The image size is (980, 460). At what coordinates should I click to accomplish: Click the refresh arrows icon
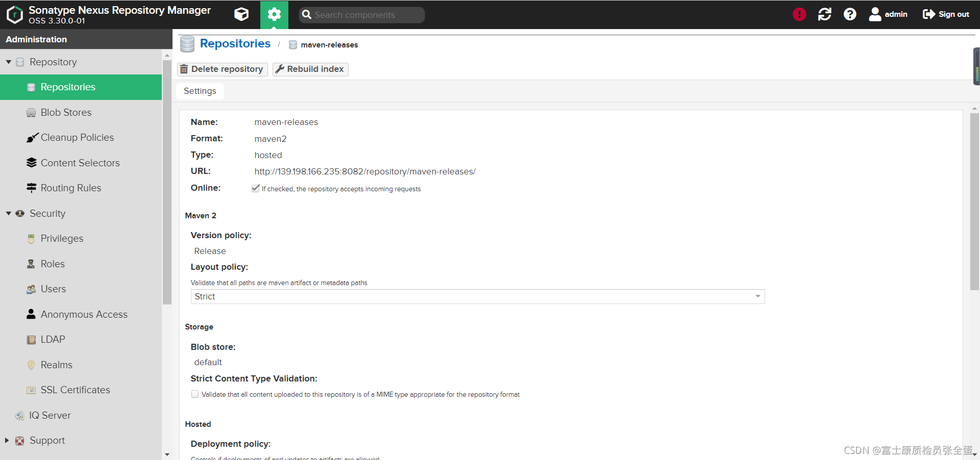(x=825, y=14)
